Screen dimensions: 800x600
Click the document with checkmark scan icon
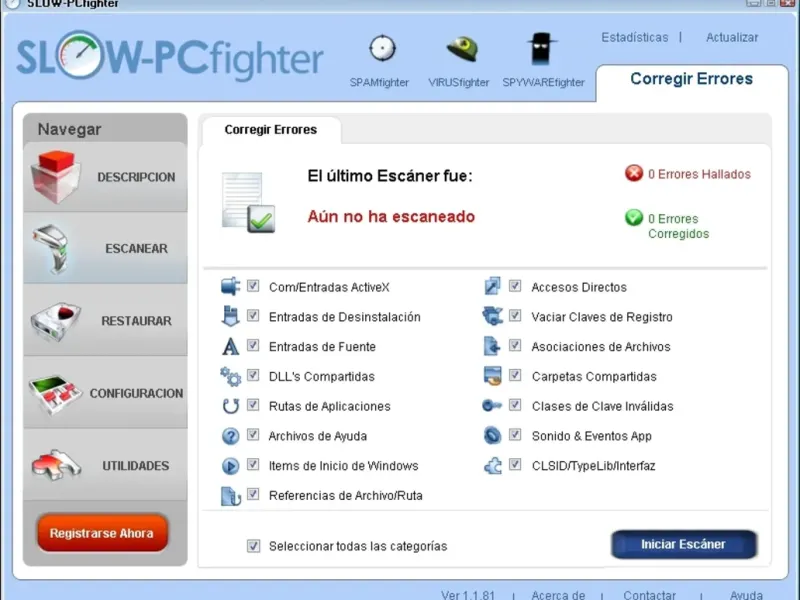pos(248,203)
